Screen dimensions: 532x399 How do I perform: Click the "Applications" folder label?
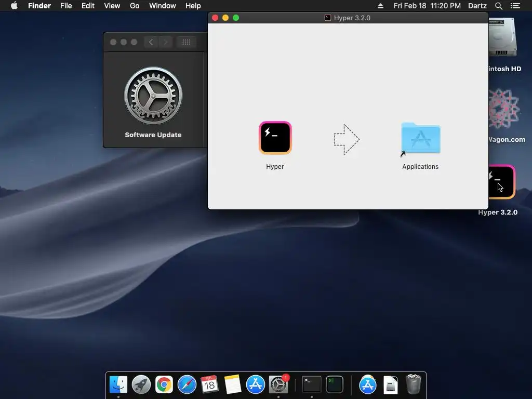click(x=420, y=167)
